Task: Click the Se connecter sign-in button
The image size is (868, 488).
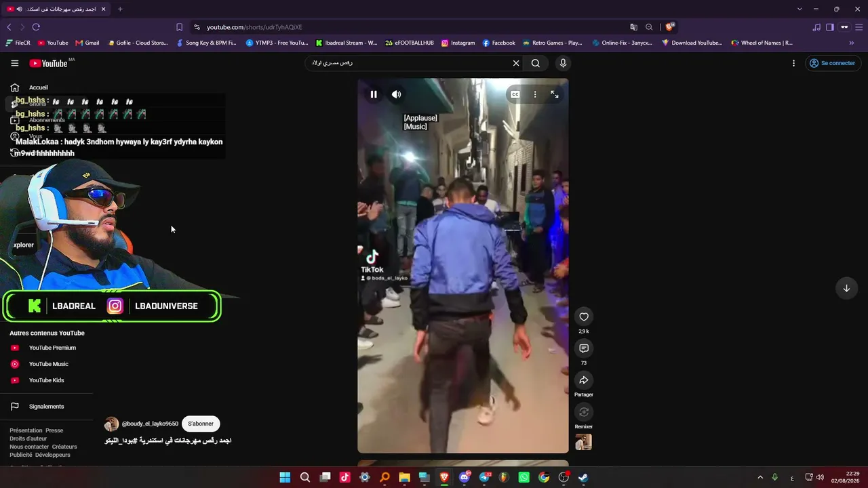Action: click(832, 63)
